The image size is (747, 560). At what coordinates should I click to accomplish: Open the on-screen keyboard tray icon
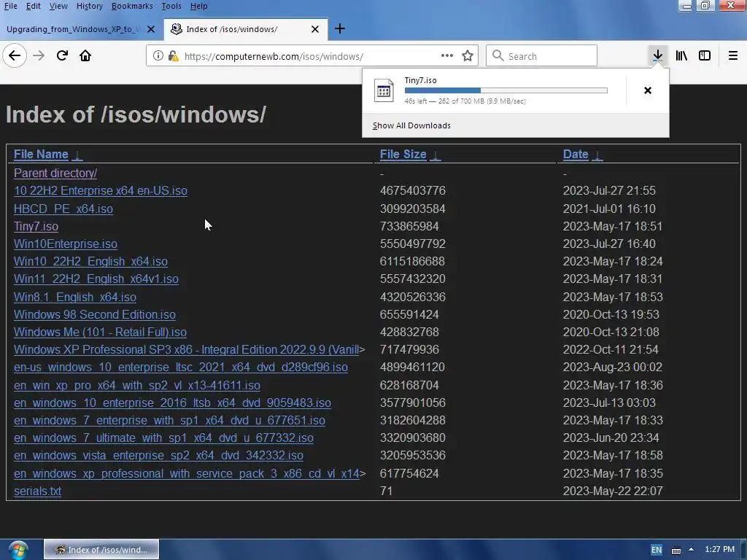(676, 550)
